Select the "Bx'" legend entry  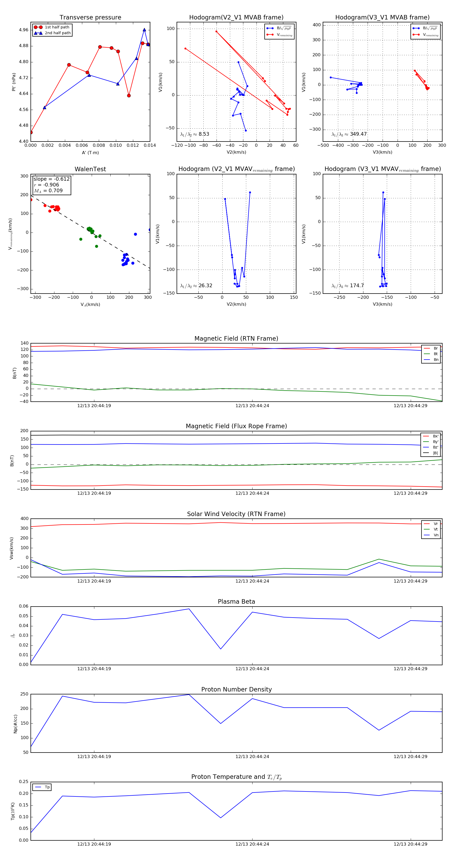(x=431, y=436)
